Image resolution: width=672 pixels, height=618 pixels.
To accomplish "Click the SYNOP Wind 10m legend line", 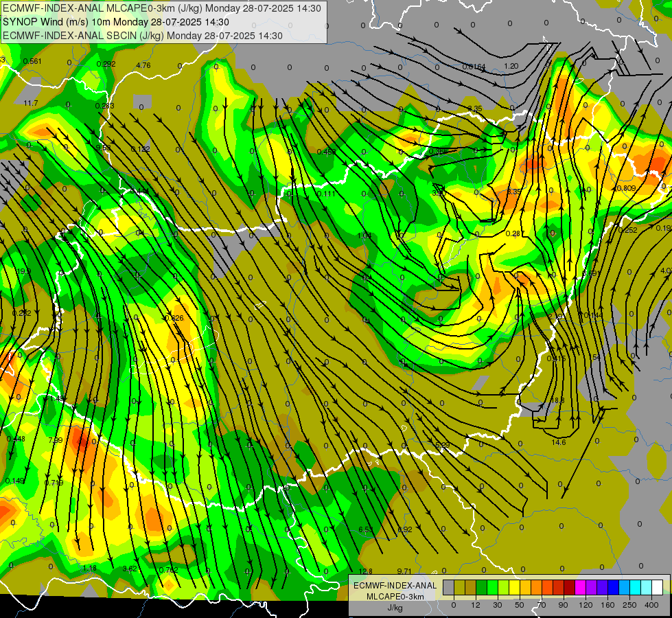I will point(116,22).
